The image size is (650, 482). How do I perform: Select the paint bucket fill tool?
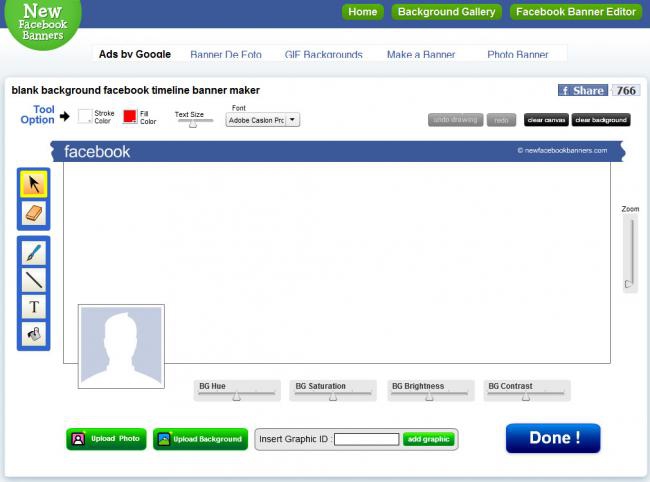(x=34, y=334)
